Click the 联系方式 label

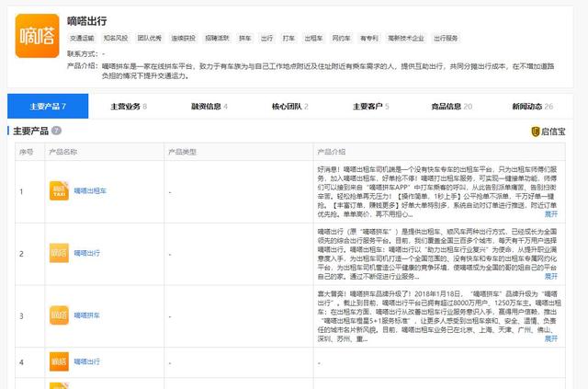(x=83, y=53)
